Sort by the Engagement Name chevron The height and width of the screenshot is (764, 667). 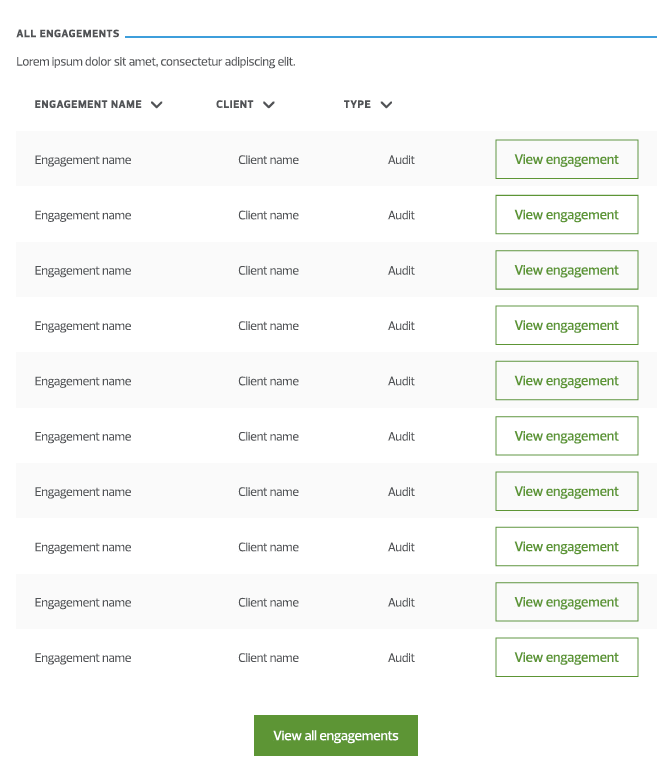coord(156,105)
